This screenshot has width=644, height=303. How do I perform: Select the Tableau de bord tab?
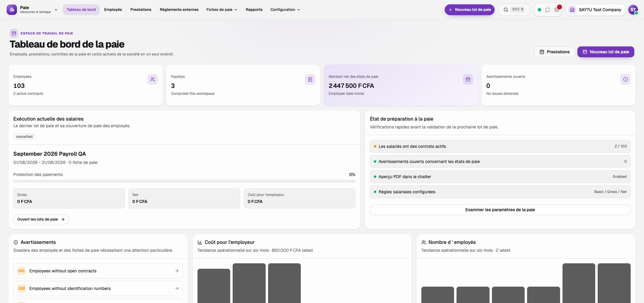pos(81,10)
